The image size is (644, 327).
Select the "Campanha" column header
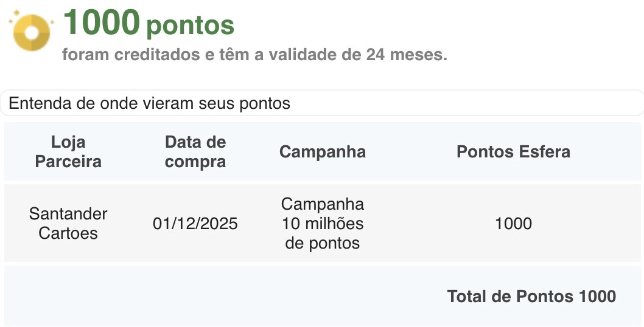tap(323, 152)
